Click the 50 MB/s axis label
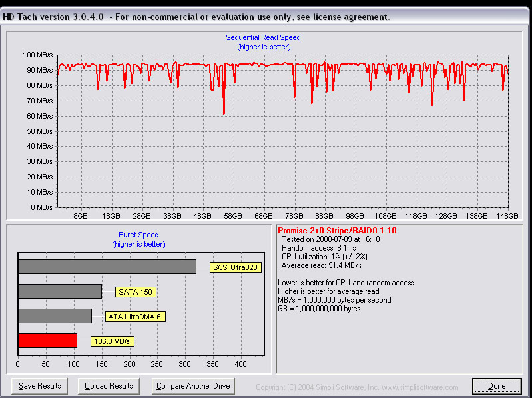 point(40,131)
